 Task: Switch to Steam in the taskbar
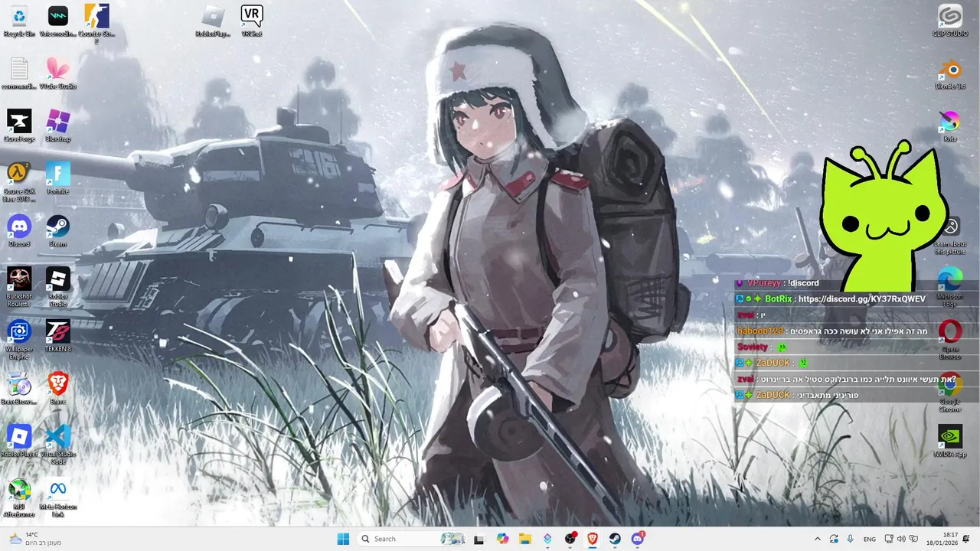tap(615, 539)
